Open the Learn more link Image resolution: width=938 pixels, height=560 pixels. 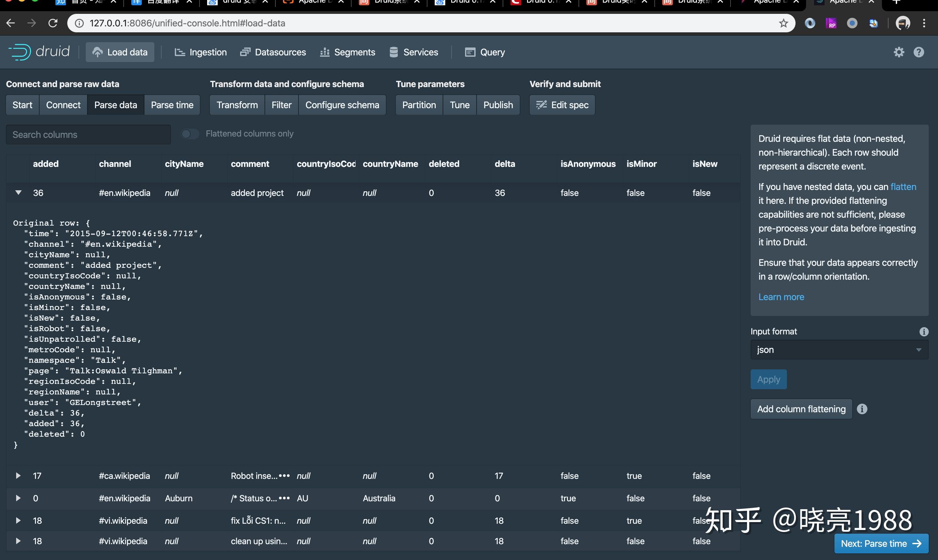(781, 297)
